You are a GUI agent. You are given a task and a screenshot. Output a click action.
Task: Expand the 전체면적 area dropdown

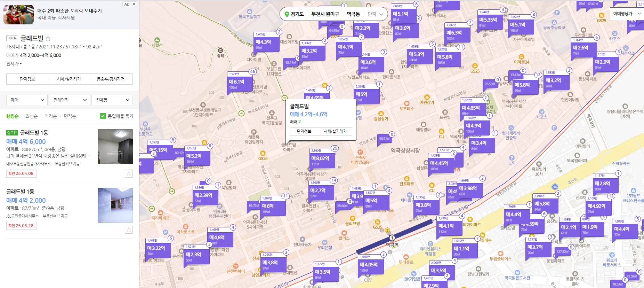70,100
